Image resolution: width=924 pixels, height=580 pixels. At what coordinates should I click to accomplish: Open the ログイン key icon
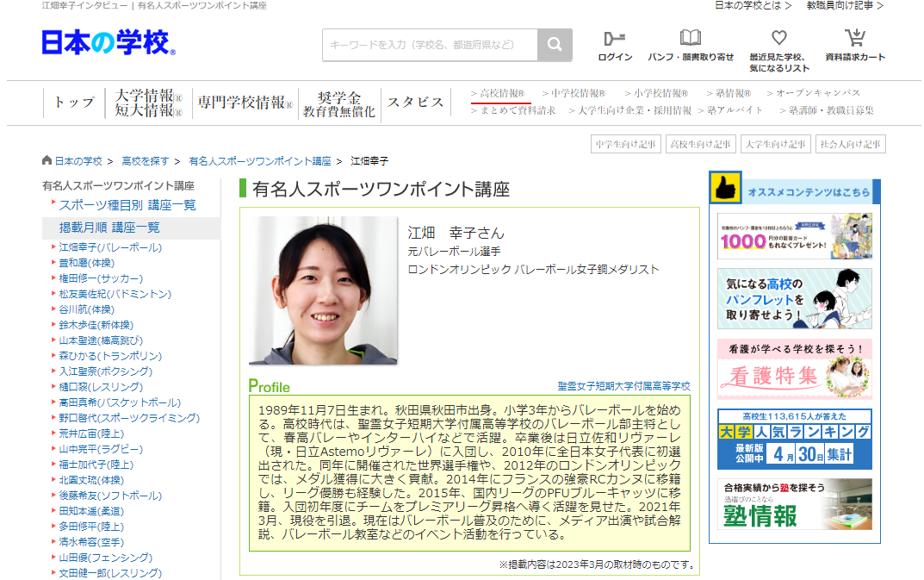pos(615,39)
